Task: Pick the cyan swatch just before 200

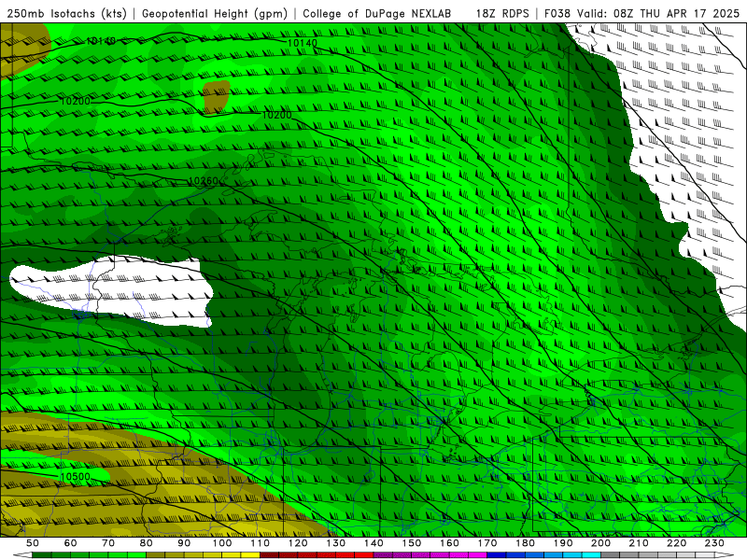Action: pyautogui.click(x=591, y=555)
